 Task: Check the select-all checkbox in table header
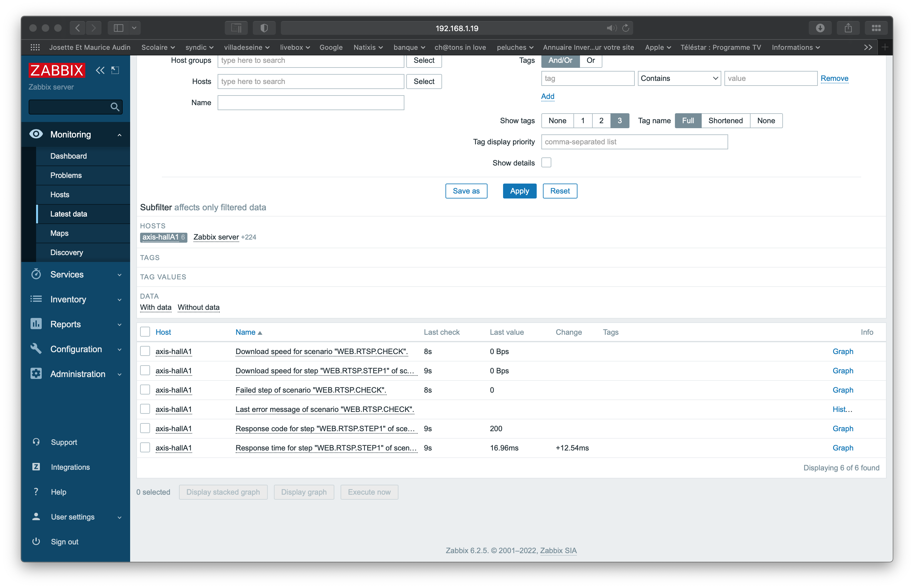(x=145, y=332)
